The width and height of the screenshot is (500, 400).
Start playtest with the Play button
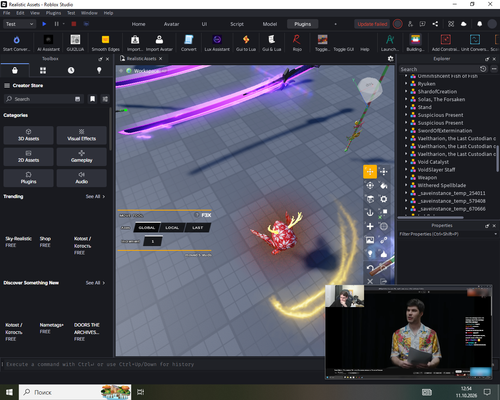(44, 24)
